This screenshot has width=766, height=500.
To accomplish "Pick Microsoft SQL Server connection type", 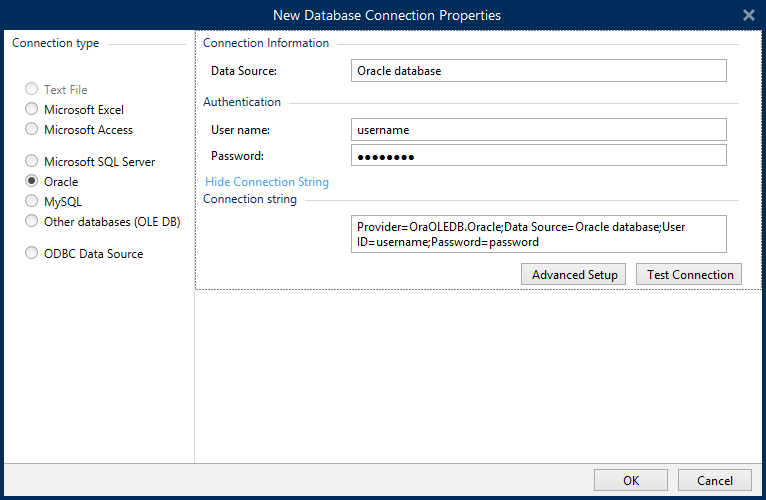I will (33, 162).
